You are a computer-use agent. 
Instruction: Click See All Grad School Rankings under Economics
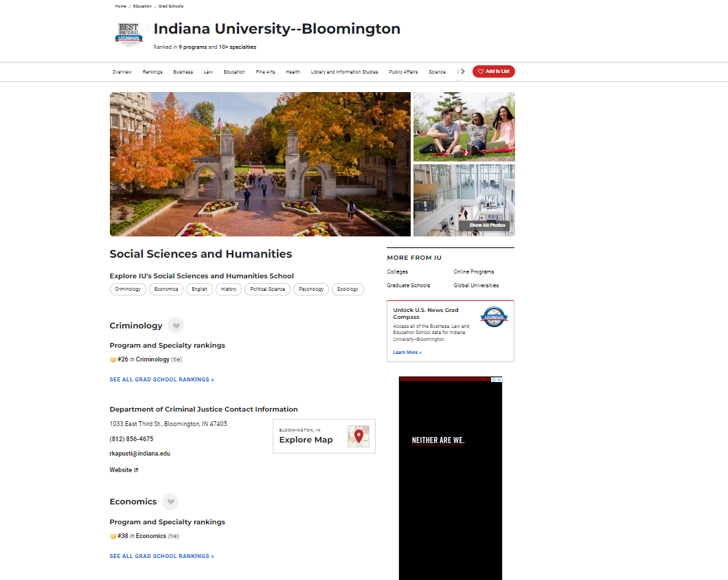tap(161, 557)
